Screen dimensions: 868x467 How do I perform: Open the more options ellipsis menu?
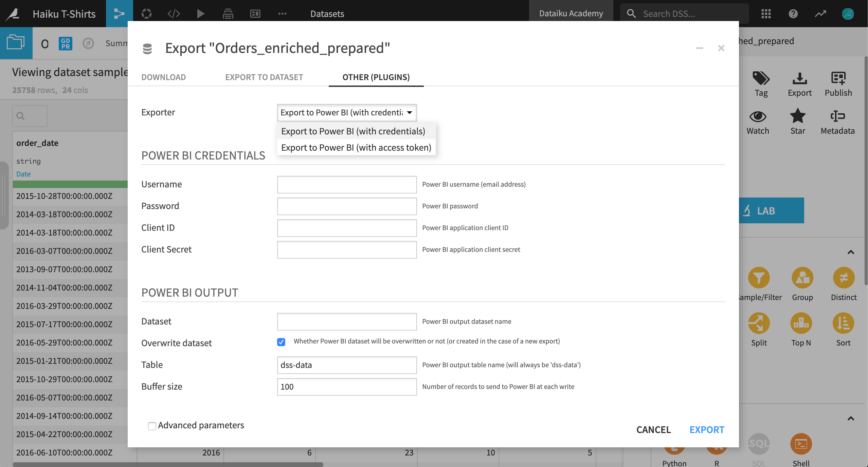point(282,14)
